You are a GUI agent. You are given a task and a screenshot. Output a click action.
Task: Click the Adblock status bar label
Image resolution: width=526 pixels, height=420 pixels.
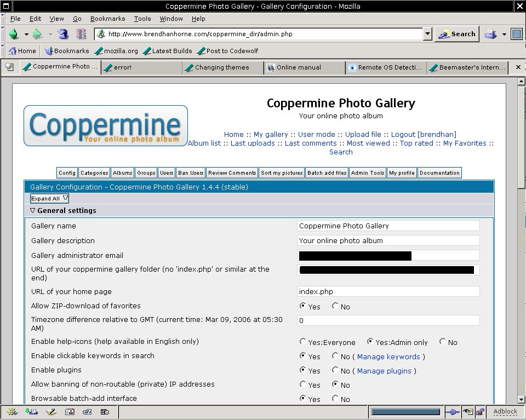coord(505,412)
